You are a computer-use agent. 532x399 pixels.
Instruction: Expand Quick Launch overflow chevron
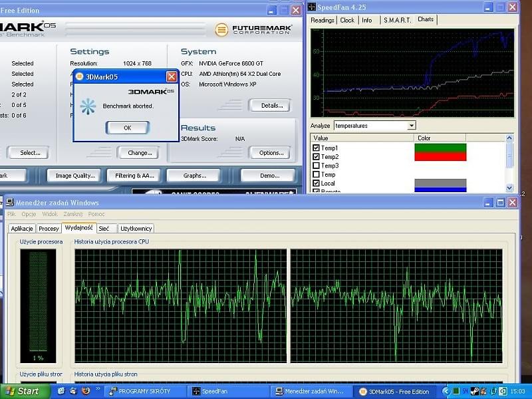click(98, 389)
